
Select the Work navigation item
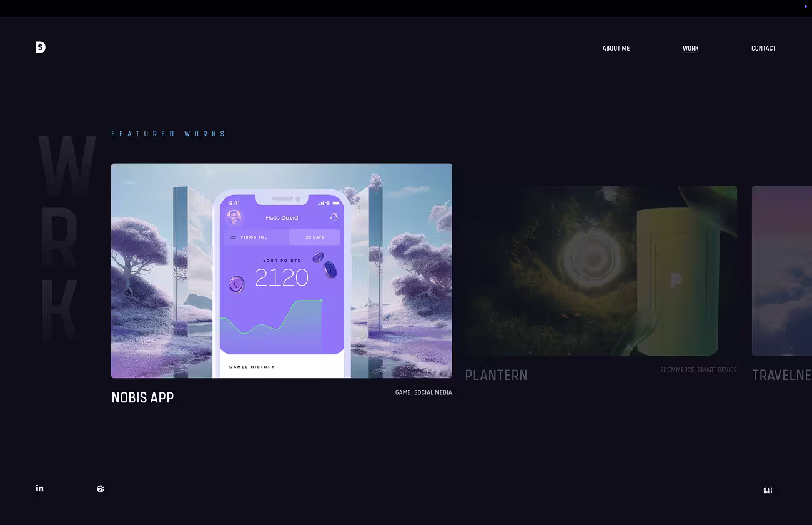point(691,48)
